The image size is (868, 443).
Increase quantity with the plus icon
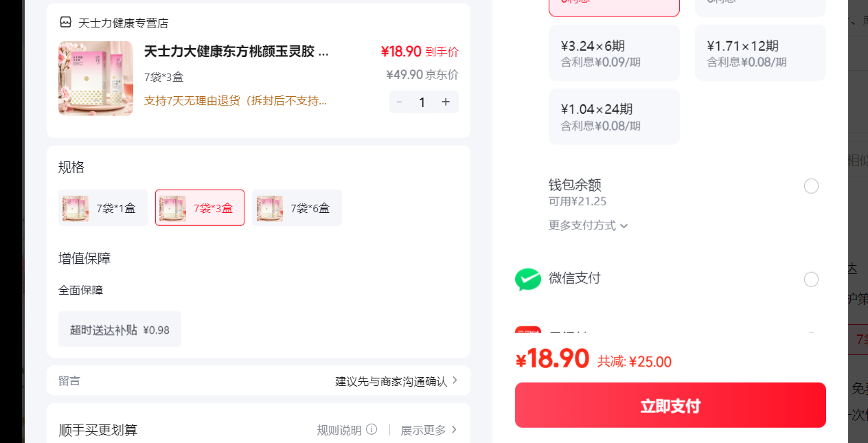click(446, 102)
